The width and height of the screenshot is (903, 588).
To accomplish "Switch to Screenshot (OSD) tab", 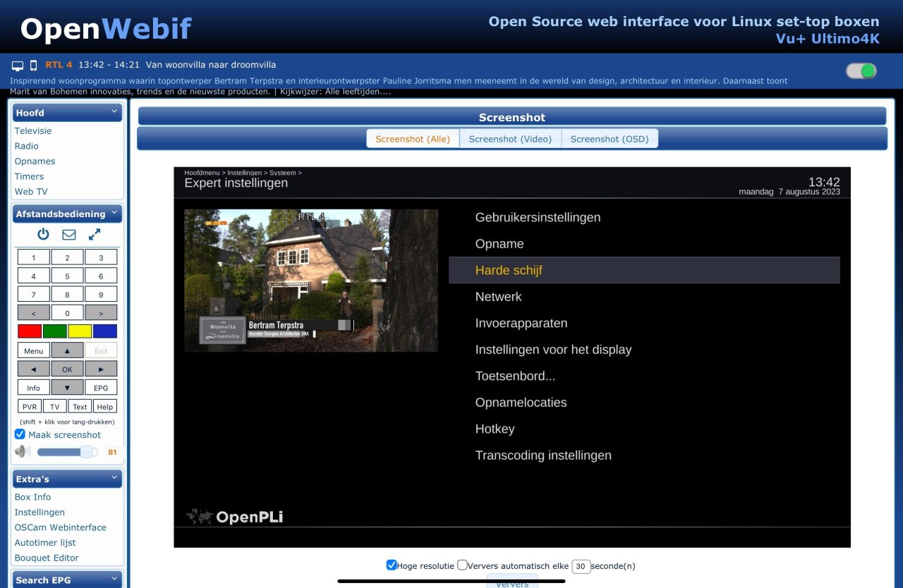I will (x=609, y=139).
